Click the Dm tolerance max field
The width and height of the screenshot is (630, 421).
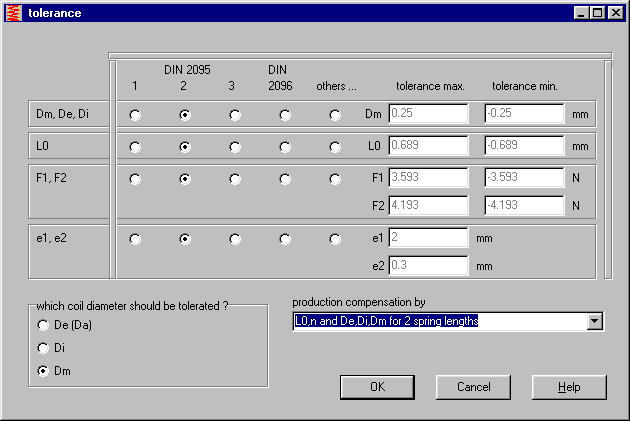click(428, 114)
